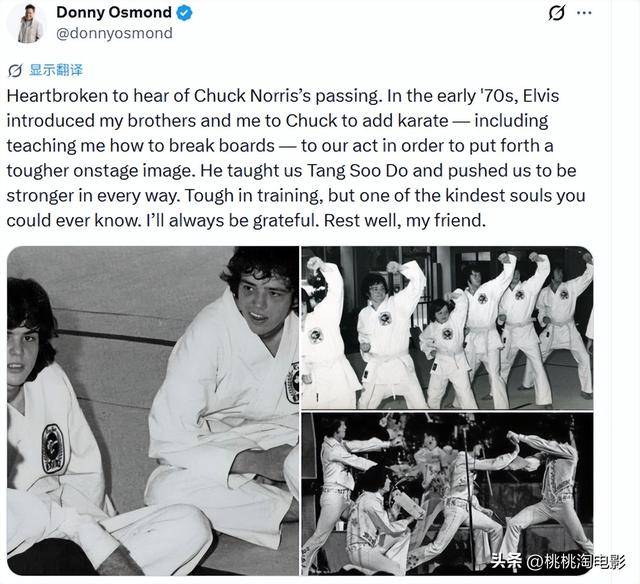
Task: Click the translate icon beside 显示翻译
Action: (15, 71)
